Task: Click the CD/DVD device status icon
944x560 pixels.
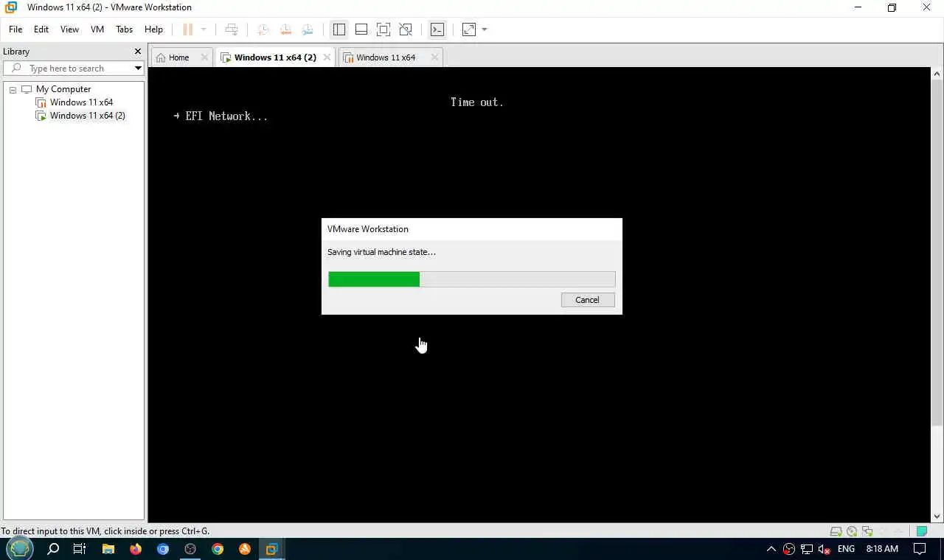Action: click(852, 531)
